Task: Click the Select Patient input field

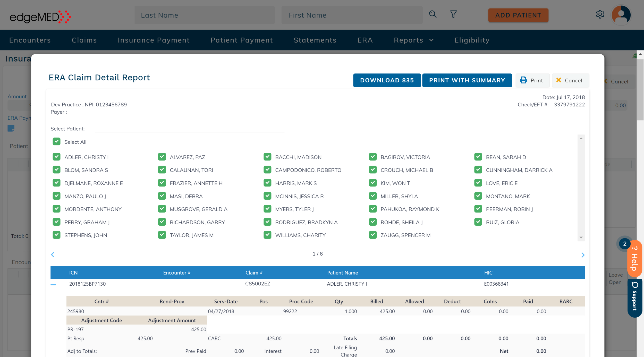Action: tap(189, 128)
